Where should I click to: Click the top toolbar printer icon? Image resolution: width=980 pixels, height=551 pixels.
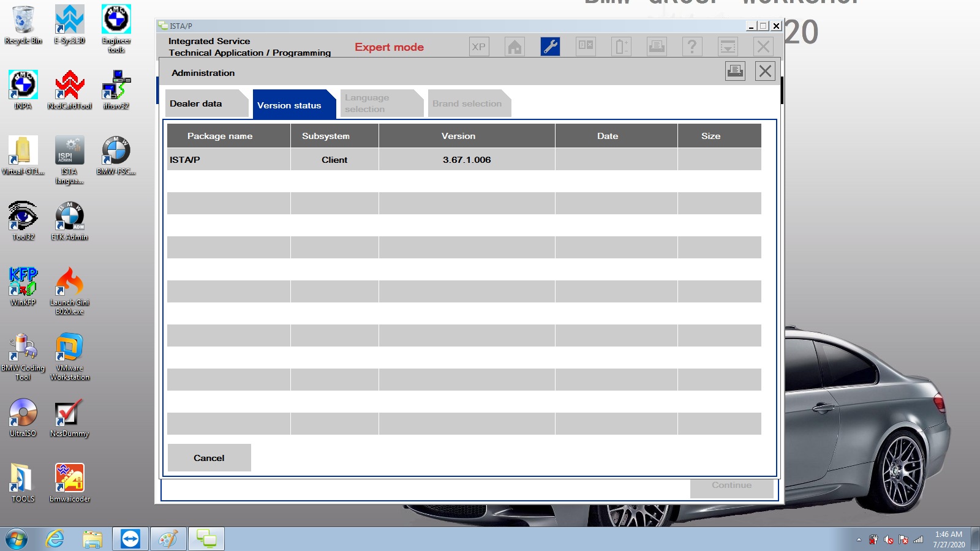pos(657,47)
